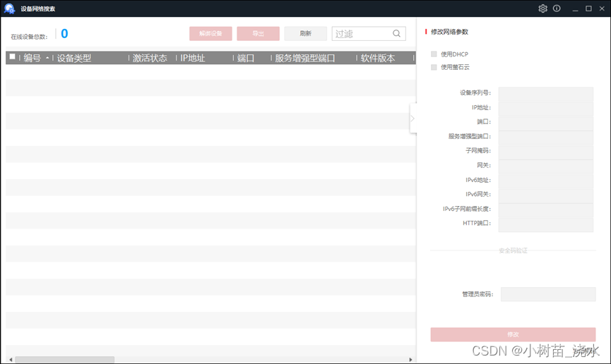Close the device search window
This screenshot has height=364, width=611.
[x=602, y=8]
